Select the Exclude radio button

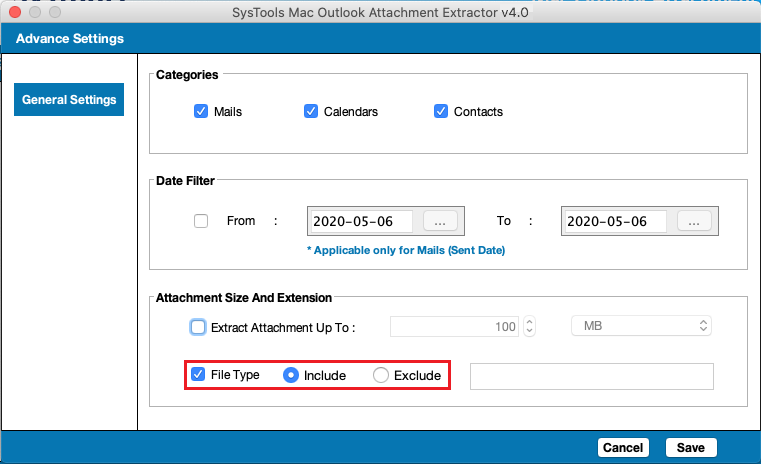[380, 375]
